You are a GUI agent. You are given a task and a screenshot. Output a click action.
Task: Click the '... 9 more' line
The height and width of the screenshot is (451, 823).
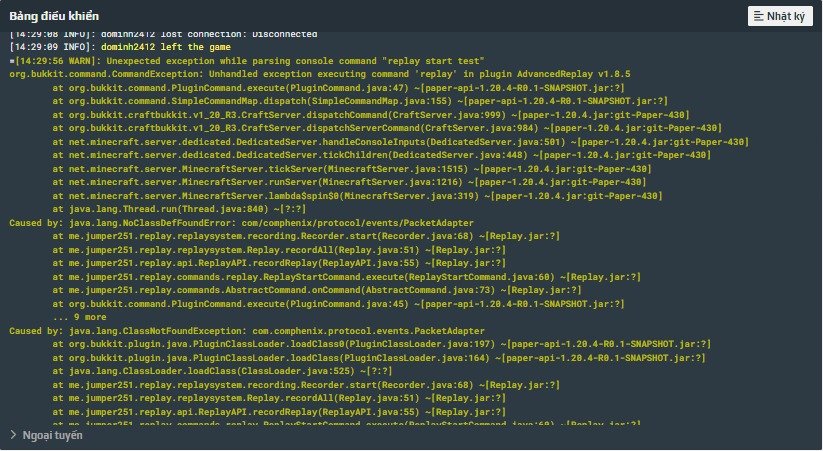[79, 317]
